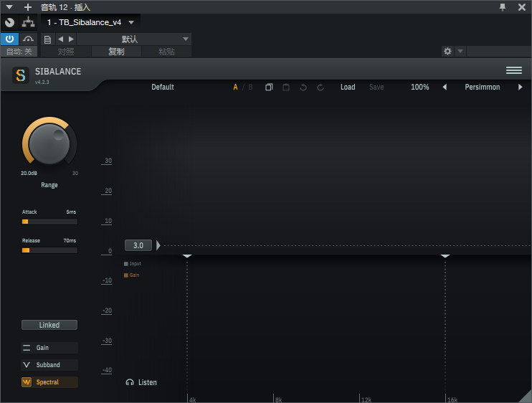Click the 70ms release value
The height and width of the screenshot is (403, 532).
click(70, 240)
